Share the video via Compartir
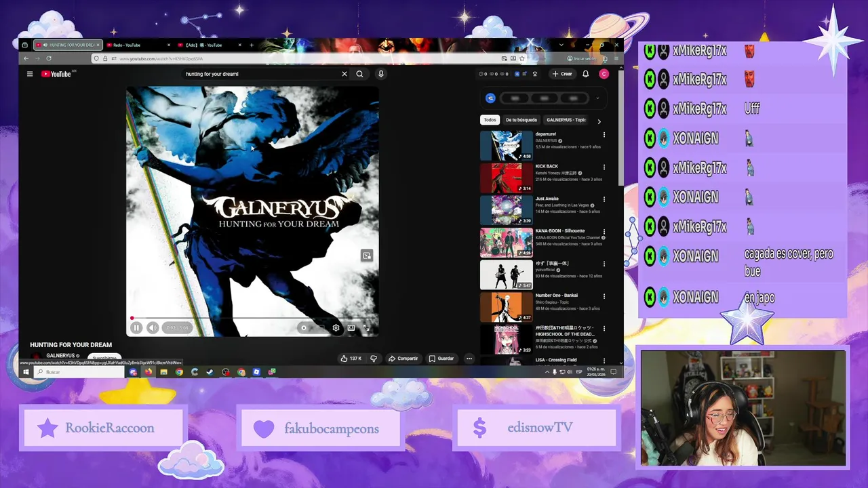This screenshot has height=488, width=868. (x=403, y=359)
